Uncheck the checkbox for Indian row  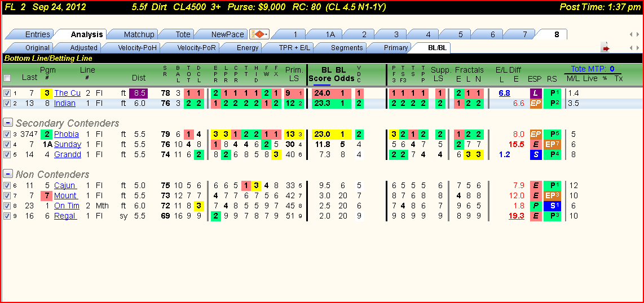click(x=7, y=103)
